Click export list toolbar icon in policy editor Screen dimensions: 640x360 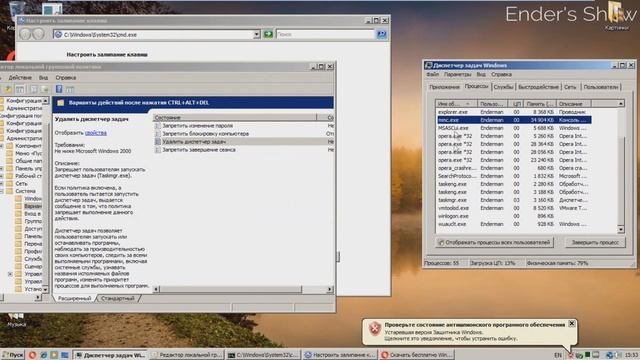click(x=45, y=89)
